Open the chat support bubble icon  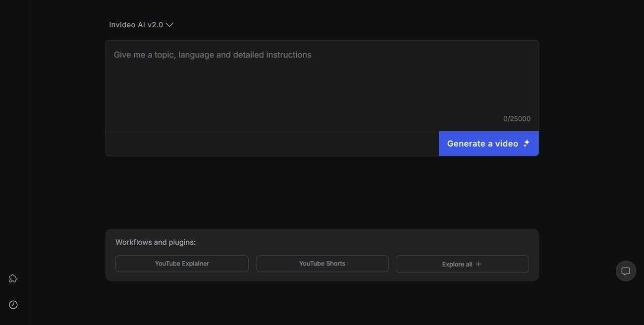pos(626,271)
